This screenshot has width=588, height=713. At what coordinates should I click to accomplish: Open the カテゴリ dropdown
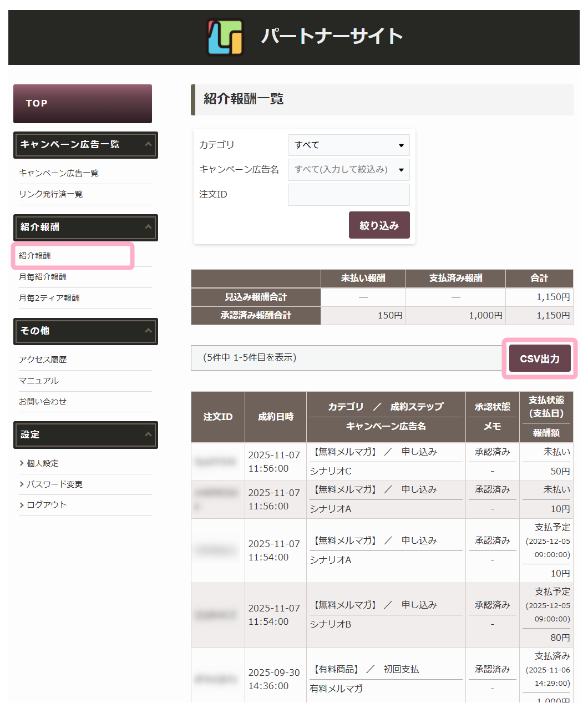point(348,145)
